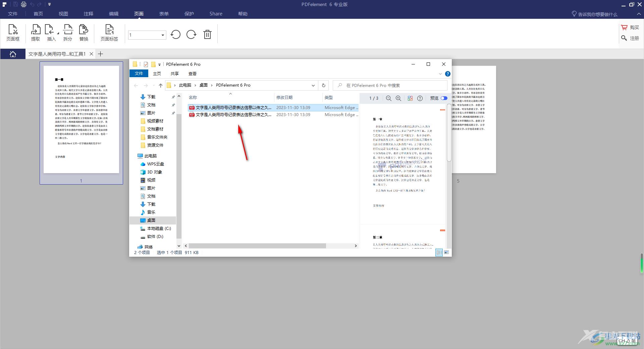Click the Buy (购买) cart icon

(624, 28)
